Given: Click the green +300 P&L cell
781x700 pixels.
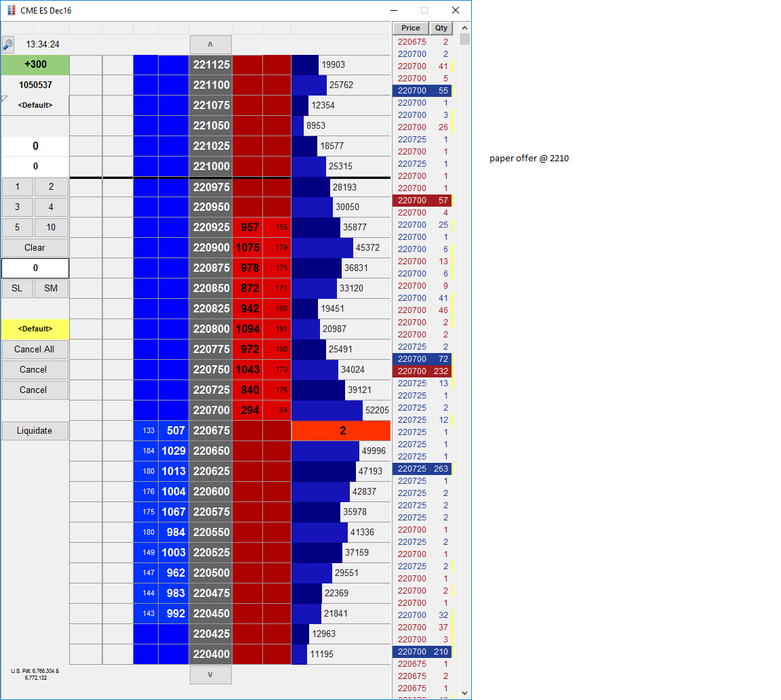Looking at the screenshot, I should tap(35, 65).
